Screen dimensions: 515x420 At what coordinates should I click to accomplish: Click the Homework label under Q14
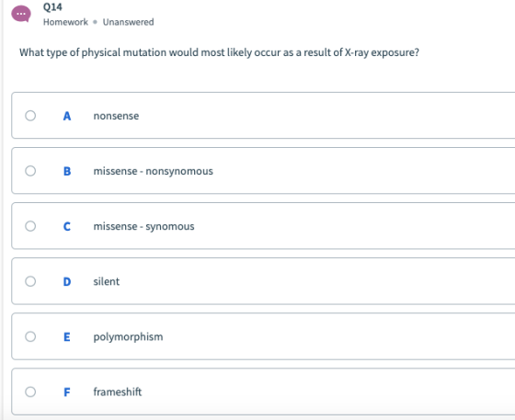[65, 22]
